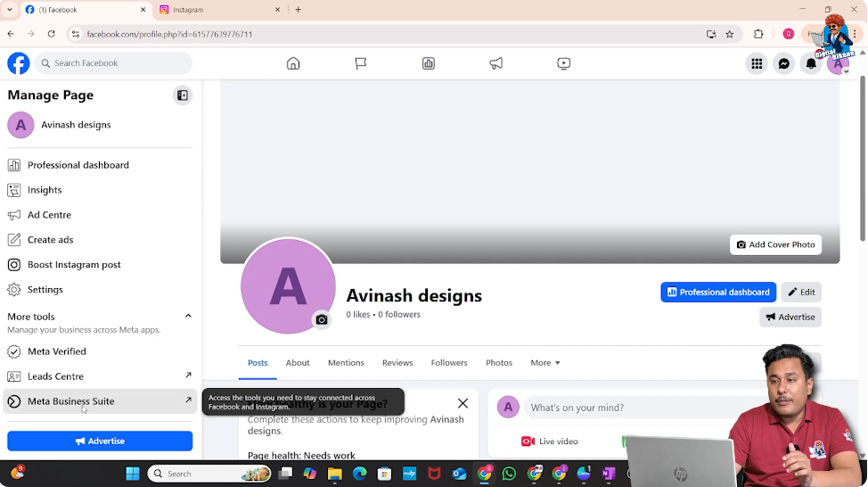This screenshot has width=868, height=487.
Task: Go back using the browser arrow
Action: point(11,34)
